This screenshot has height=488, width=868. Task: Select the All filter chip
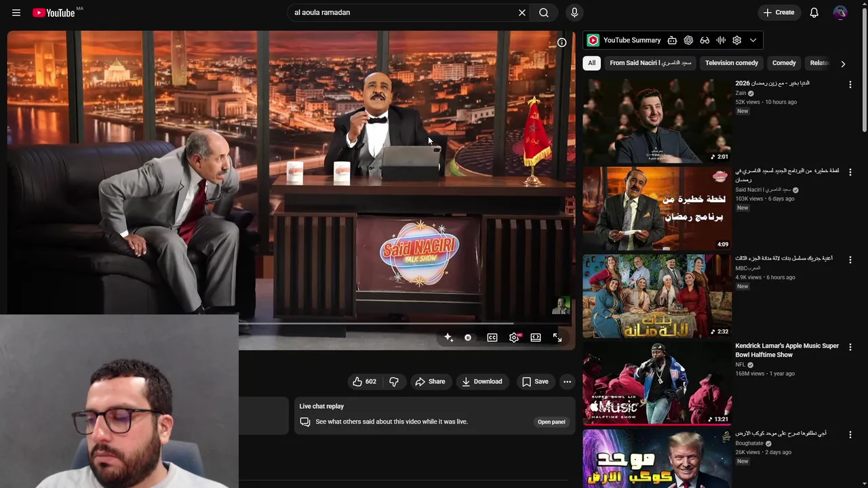point(591,63)
